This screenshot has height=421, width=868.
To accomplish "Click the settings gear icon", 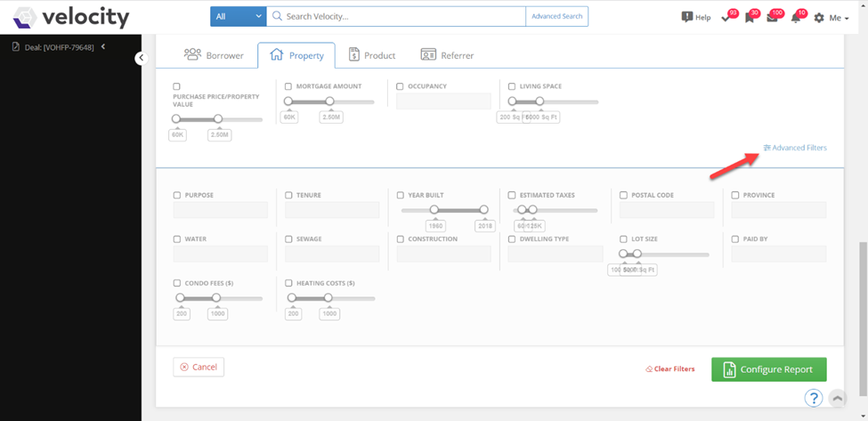I will click(819, 18).
